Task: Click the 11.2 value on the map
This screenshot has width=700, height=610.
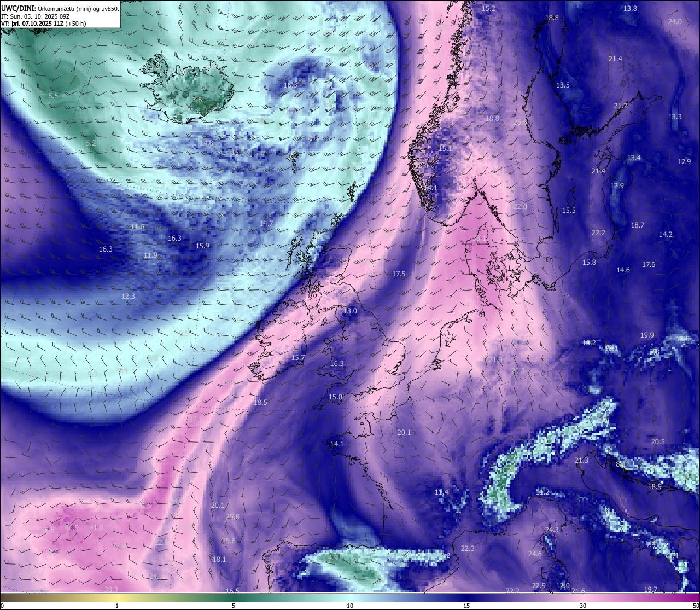Action: pyautogui.click(x=542, y=492)
